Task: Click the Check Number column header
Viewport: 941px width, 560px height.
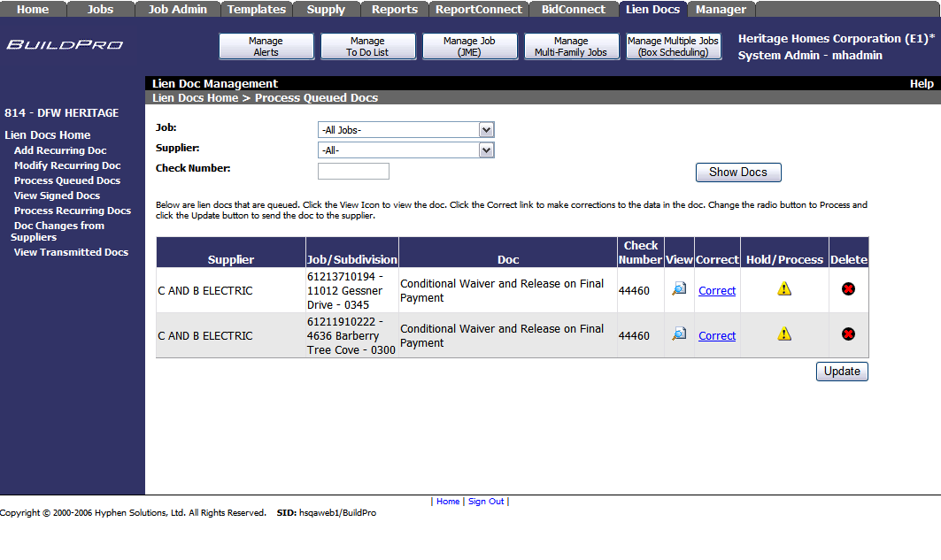Action: [640, 252]
